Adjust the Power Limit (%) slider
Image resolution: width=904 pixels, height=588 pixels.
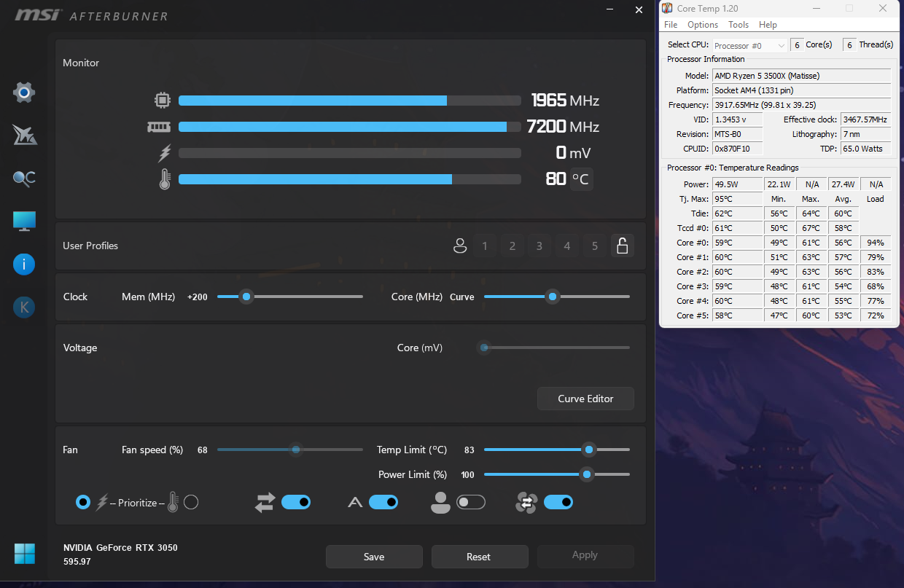(x=557, y=474)
